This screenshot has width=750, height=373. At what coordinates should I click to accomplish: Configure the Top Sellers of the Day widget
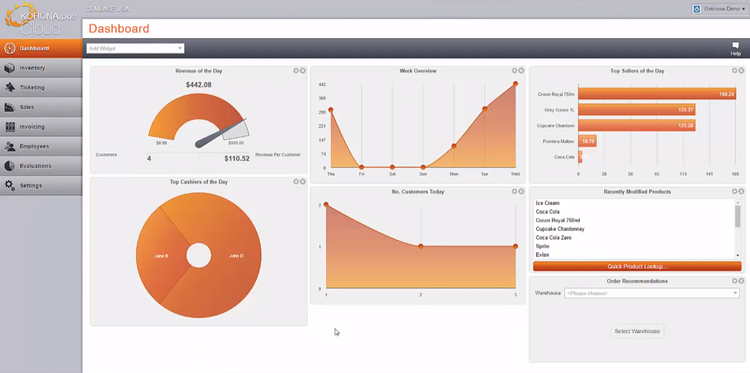[x=735, y=71]
